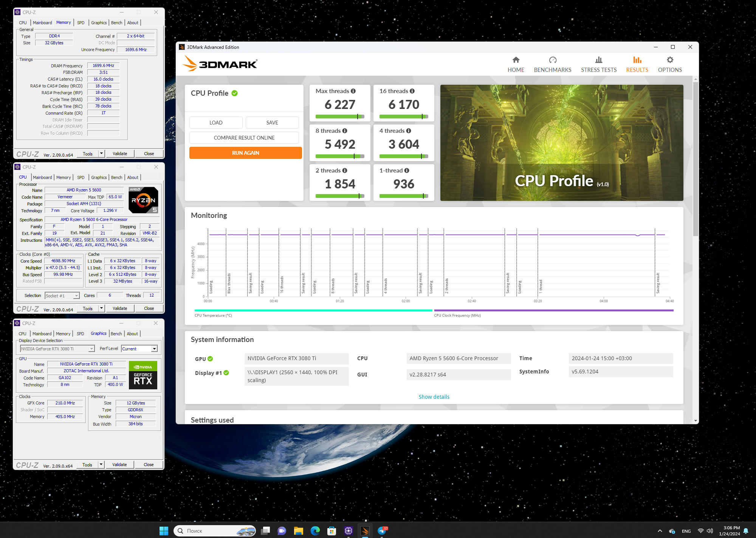Image resolution: width=756 pixels, height=538 pixels.
Task: Click the 4 threads score progress bar
Action: point(404,156)
